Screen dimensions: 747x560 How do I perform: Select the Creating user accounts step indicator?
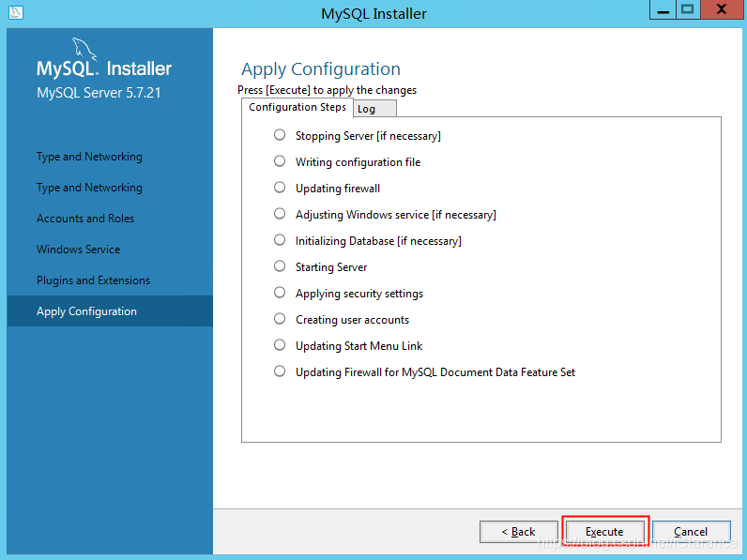point(280,318)
